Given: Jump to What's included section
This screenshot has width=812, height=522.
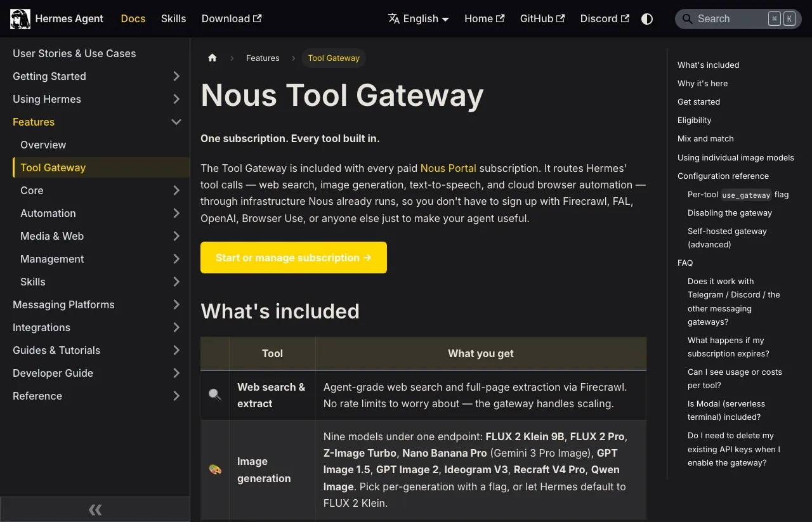Looking at the screenshot, I should pyautogui.click(x=708, y=65).
